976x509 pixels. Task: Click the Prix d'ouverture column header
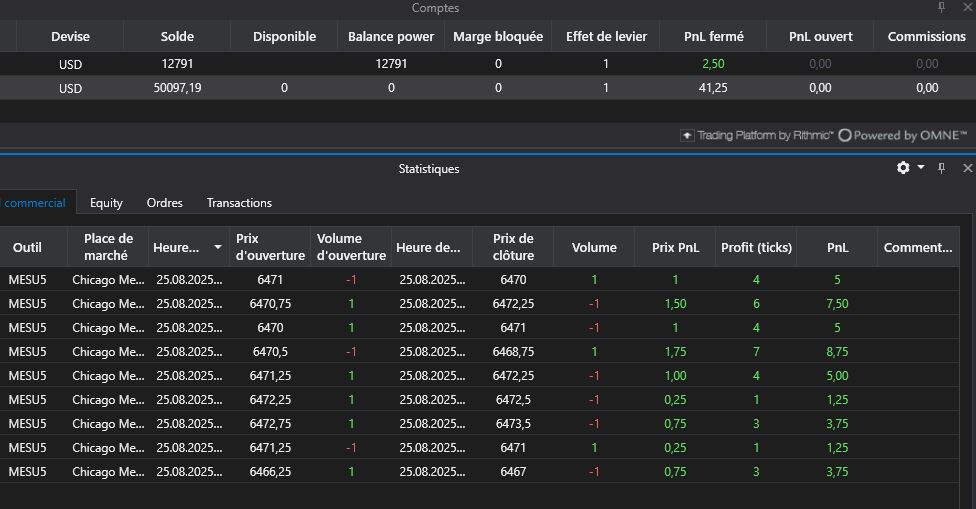tap(269, 247)
